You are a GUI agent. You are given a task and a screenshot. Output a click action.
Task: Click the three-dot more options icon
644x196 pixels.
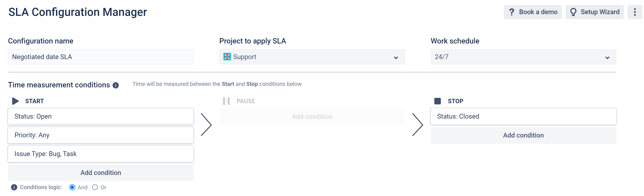click(x=634, y=12)
